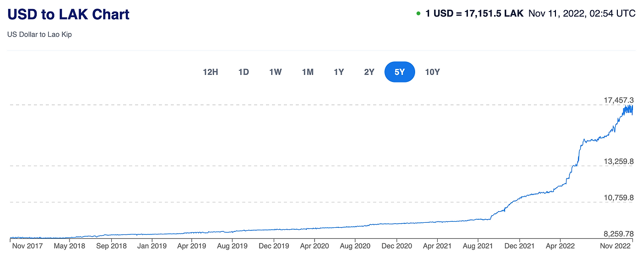Click the 13,259.8 gridline label

[618, 161]
